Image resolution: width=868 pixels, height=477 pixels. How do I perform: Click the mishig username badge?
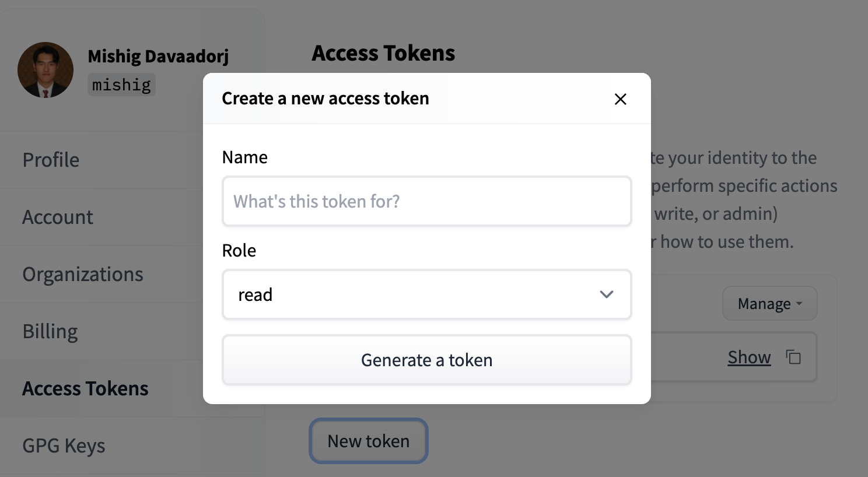pos(121,85)
